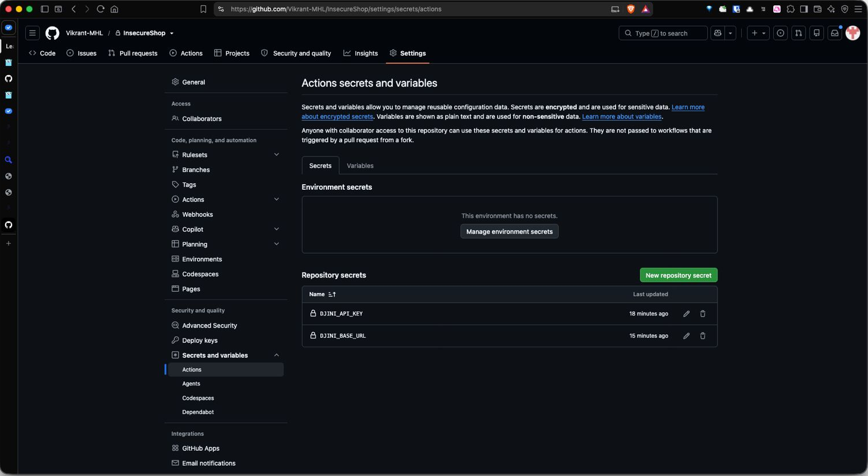Expand the Copilot settings section chevron
Viewport: 868px width, 476px height.
(276, 229)
